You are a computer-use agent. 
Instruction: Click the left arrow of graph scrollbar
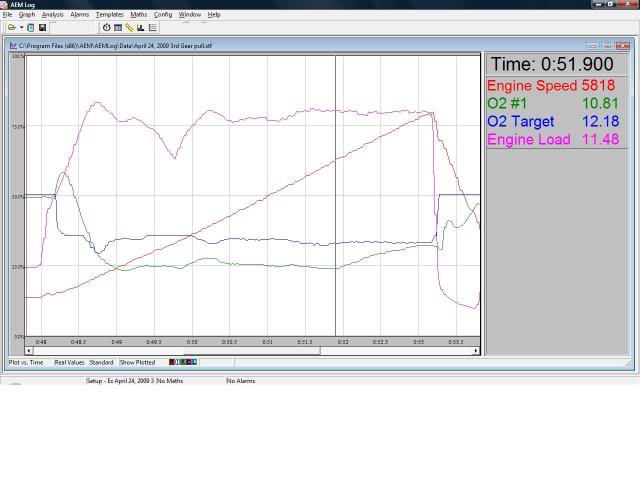29,351
